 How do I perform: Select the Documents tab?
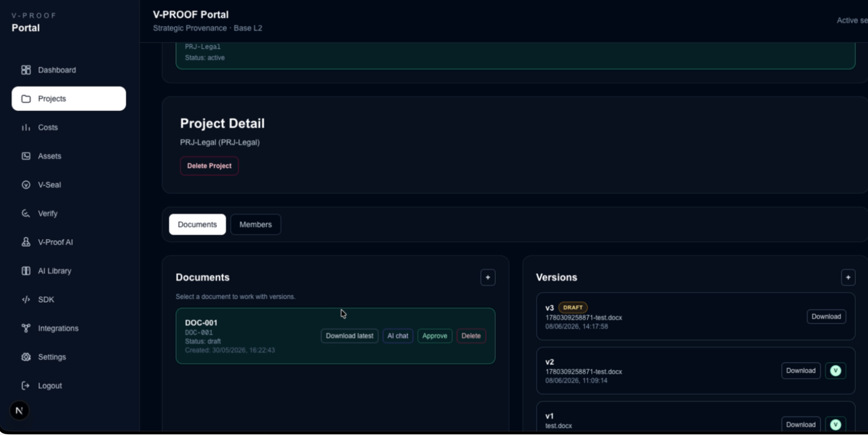(197, 224)
